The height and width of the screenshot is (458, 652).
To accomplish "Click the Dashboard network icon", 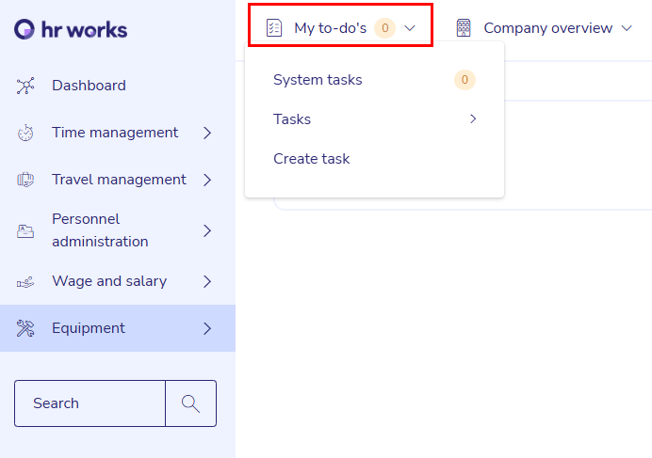I will click(26, 86).
